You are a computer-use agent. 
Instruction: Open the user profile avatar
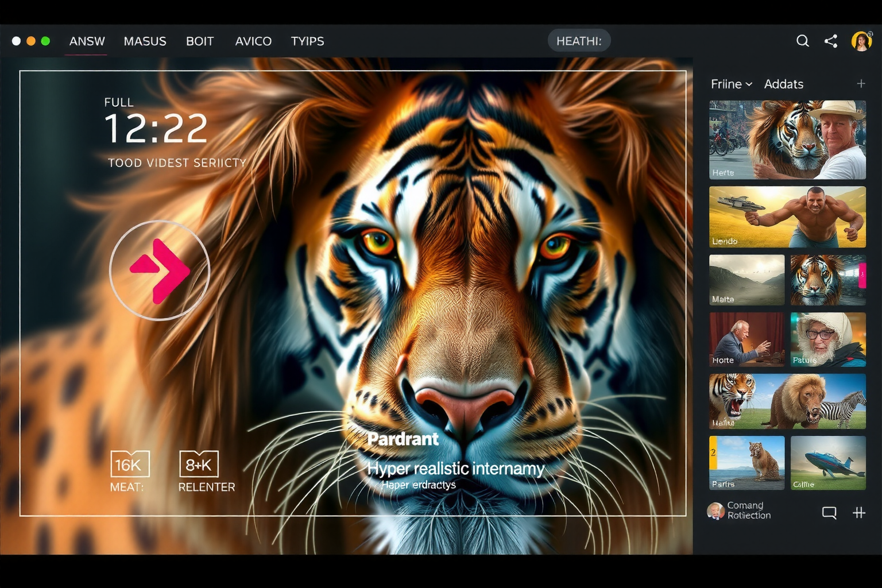861,41
